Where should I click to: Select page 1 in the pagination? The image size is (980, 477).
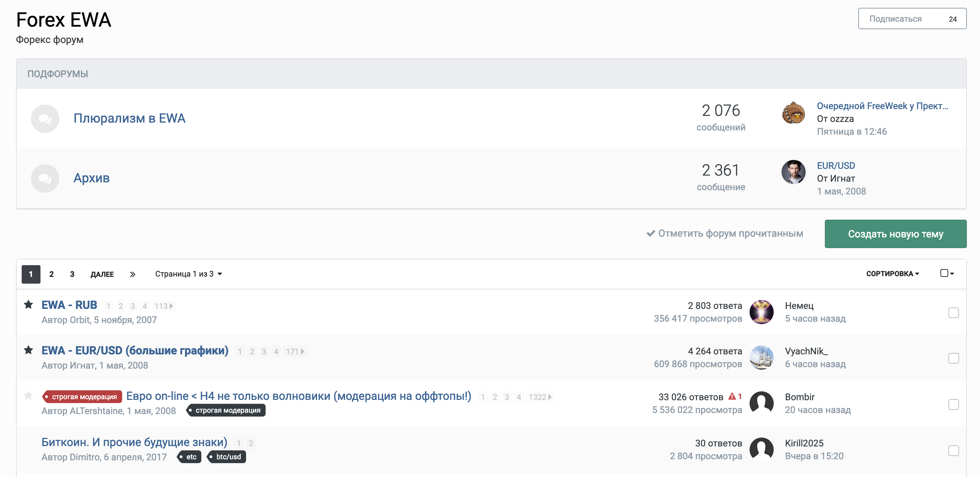click(31, 274)
